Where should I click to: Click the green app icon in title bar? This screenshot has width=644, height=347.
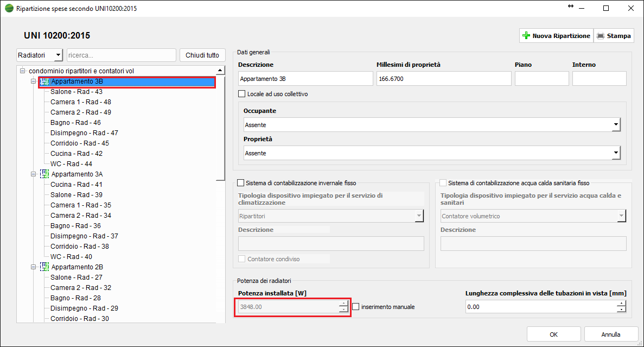(x=9, y=9)
